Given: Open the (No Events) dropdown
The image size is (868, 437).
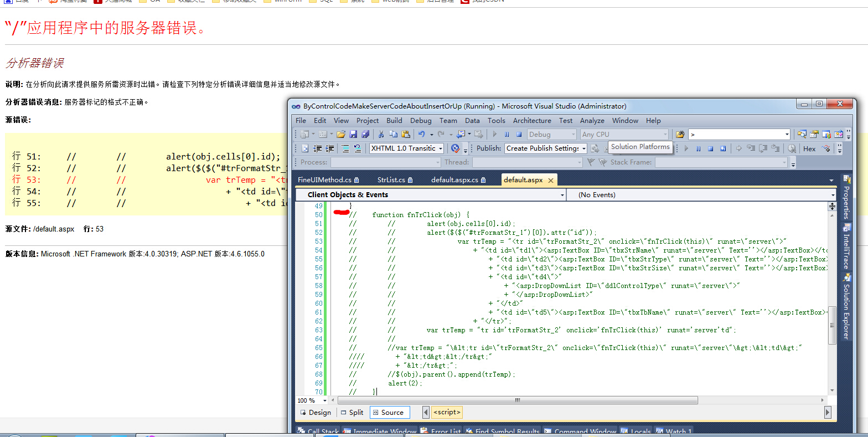Looking at the screenshot, I should point(833,195).
